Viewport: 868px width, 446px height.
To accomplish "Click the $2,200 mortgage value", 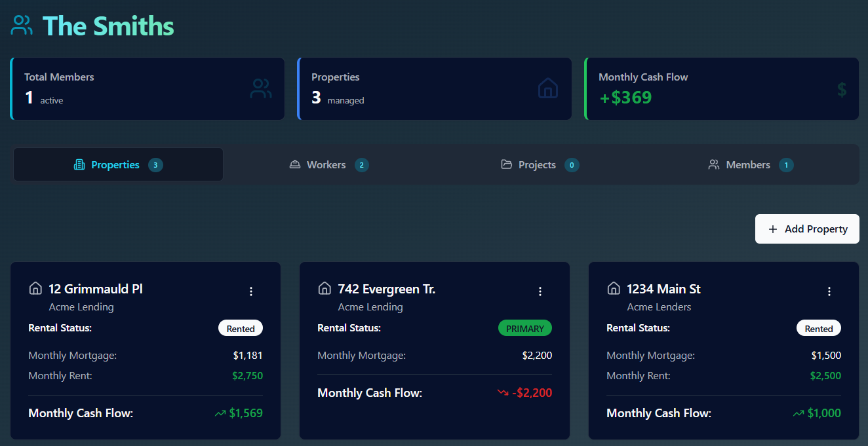I will pyautogui.click(x=537, y=356).
